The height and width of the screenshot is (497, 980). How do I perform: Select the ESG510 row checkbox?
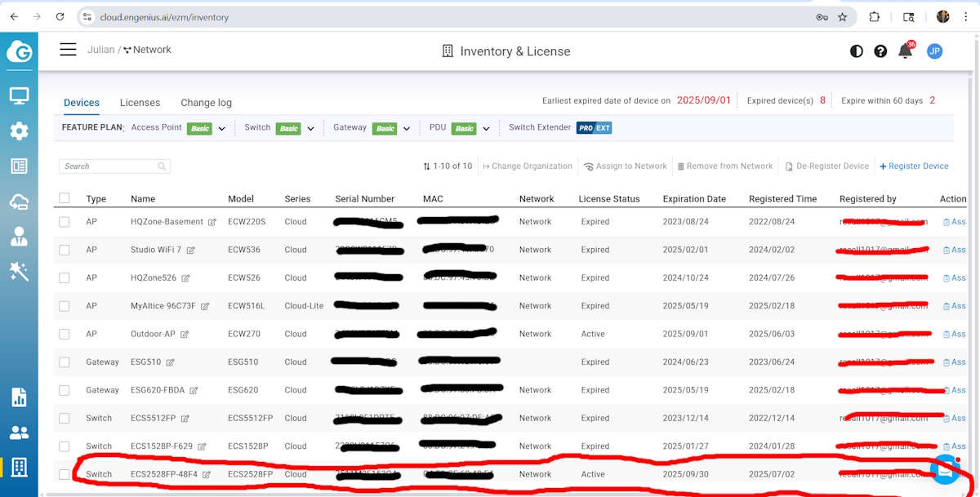pyautogui.click(x=65, y=362)
